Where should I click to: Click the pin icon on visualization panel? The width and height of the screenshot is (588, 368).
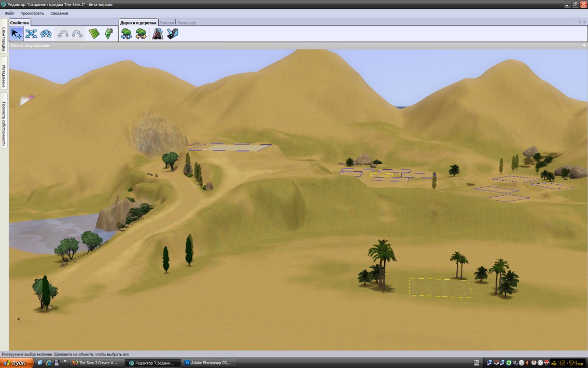(584, 46)
